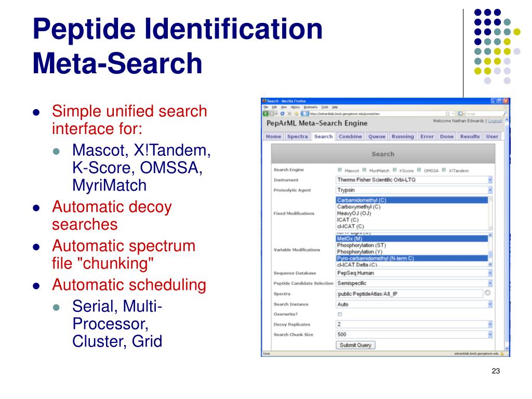Click the Logout link
This screenshot has width=532, height=399.
pos(495,121)
